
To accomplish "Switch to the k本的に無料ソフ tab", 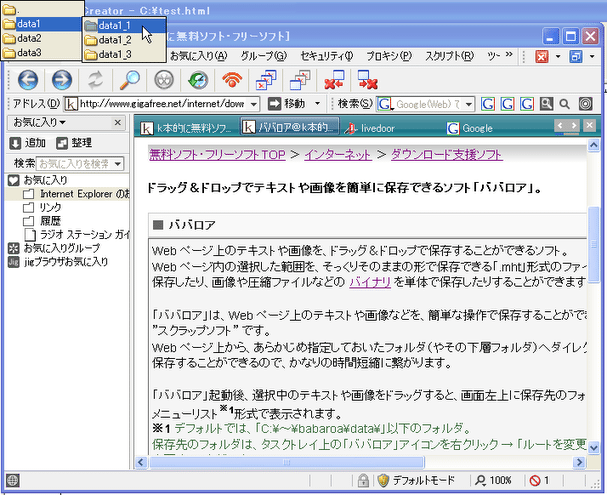I will (x=186, y=128).
